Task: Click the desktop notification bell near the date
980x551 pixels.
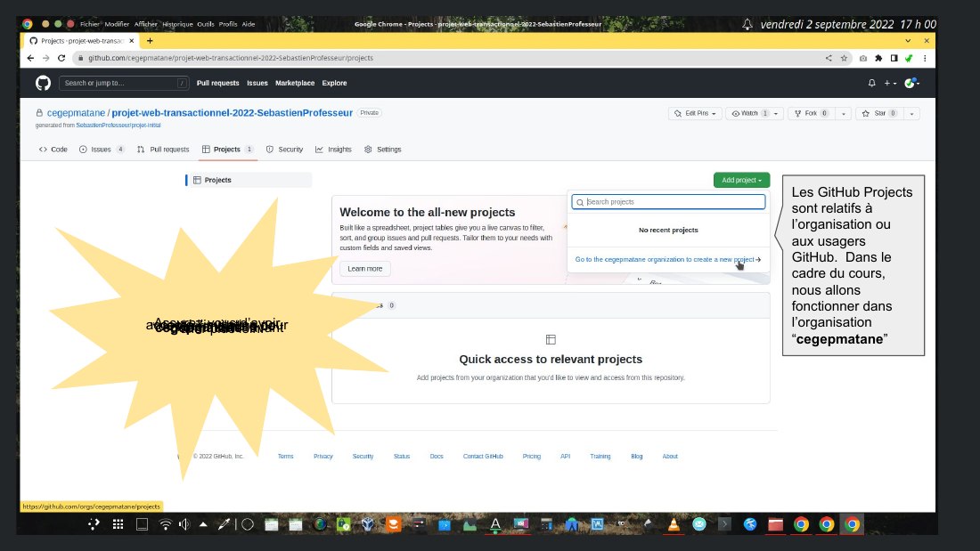Action: [747, 24]
